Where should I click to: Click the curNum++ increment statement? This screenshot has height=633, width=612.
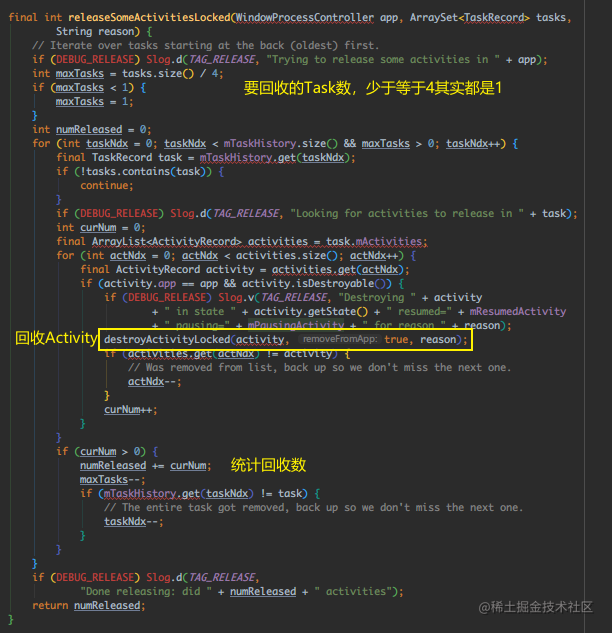[x=130, y=409]
